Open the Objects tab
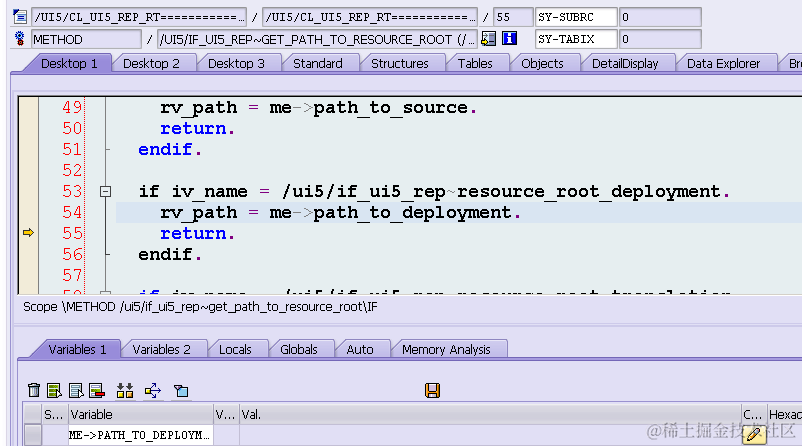 [542, 63]
